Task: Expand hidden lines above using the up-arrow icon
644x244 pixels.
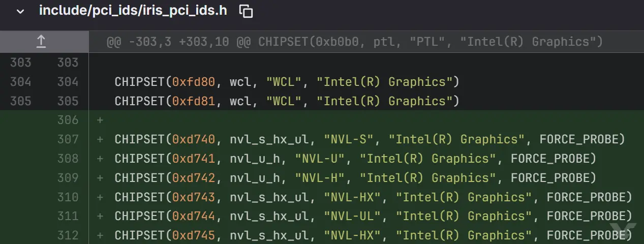Action: pos(41,42)
